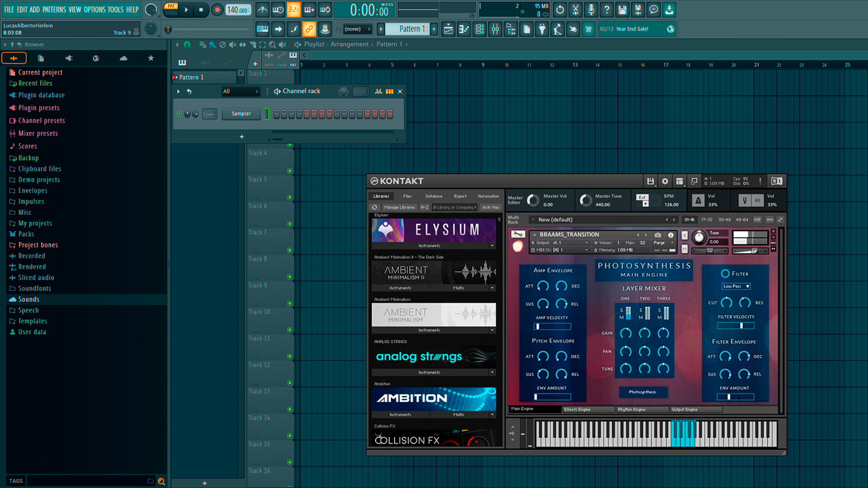The height and width of the screenshot is (488, 868).
Task: Click the microphone audio recording icon
Action: click(591, 10)
